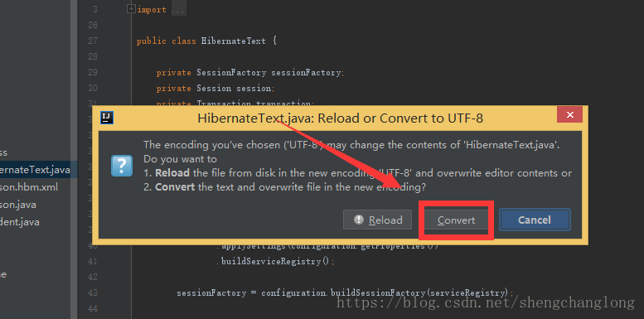
Task: Close the Reload or Convert dialog
Action: [x=569, y=115]
